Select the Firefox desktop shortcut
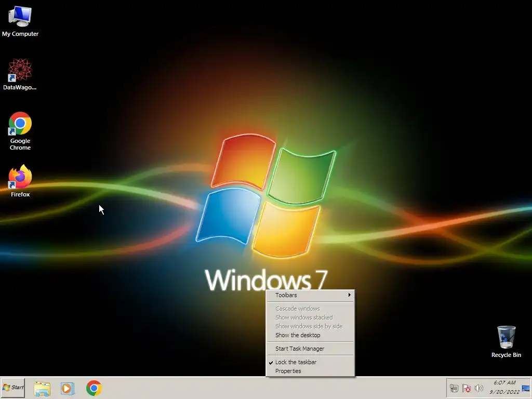Image resolution: width=532 pixels, height=399 pixels. coord(20,181)
